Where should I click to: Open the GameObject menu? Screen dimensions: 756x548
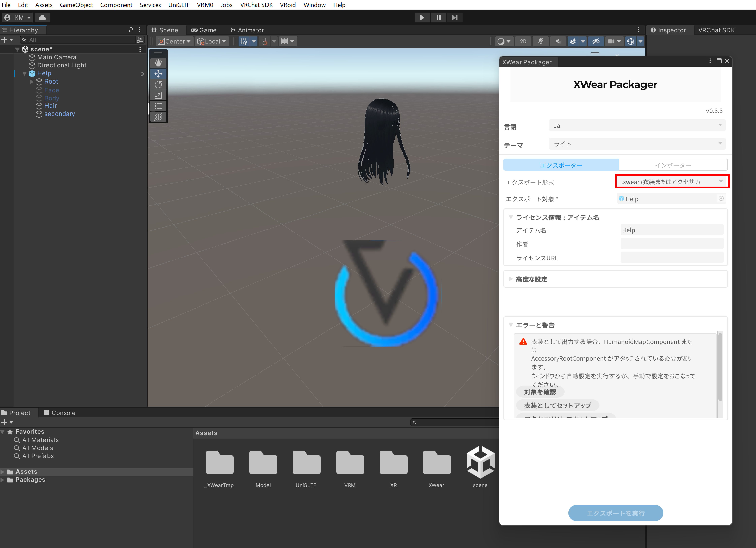[76, 5]
